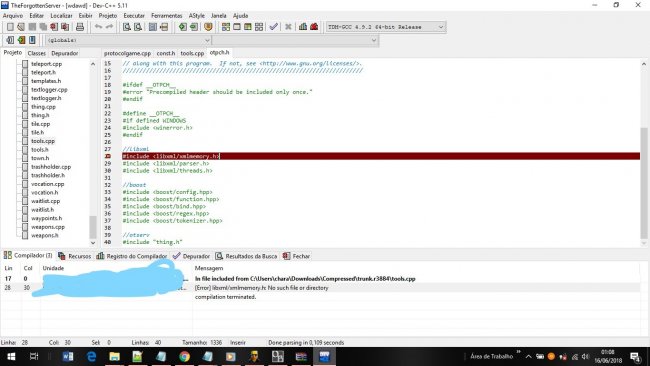Click the Save All toolbar icon
Screen dimensions: 650x366
[43, 27]
